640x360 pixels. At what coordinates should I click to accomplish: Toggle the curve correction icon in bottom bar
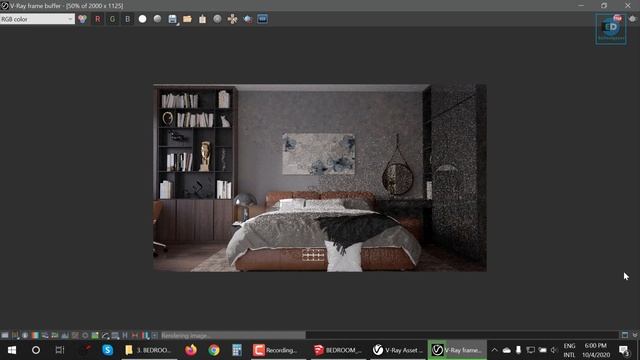(105, 336)
